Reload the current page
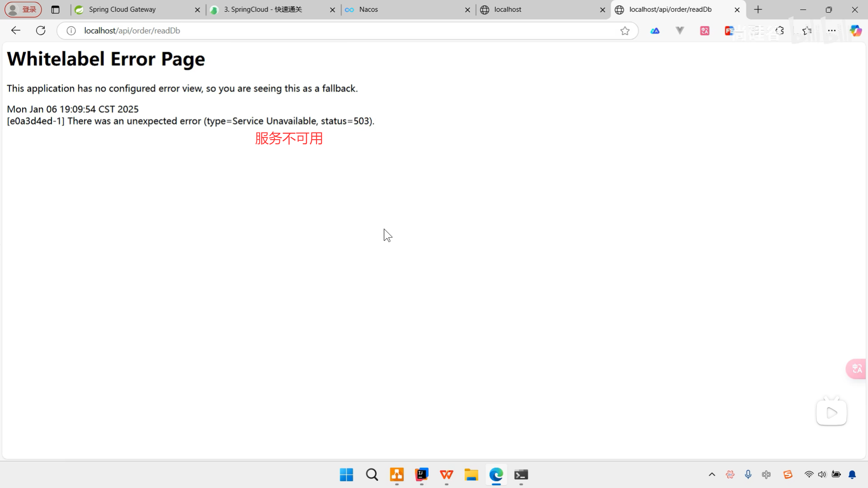 41,30
